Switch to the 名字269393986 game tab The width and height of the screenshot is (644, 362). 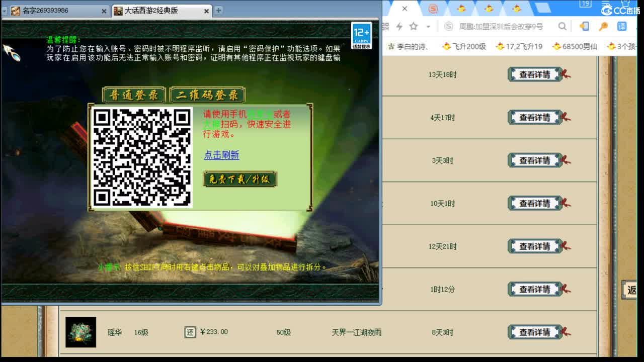click(x=59, y=11)
